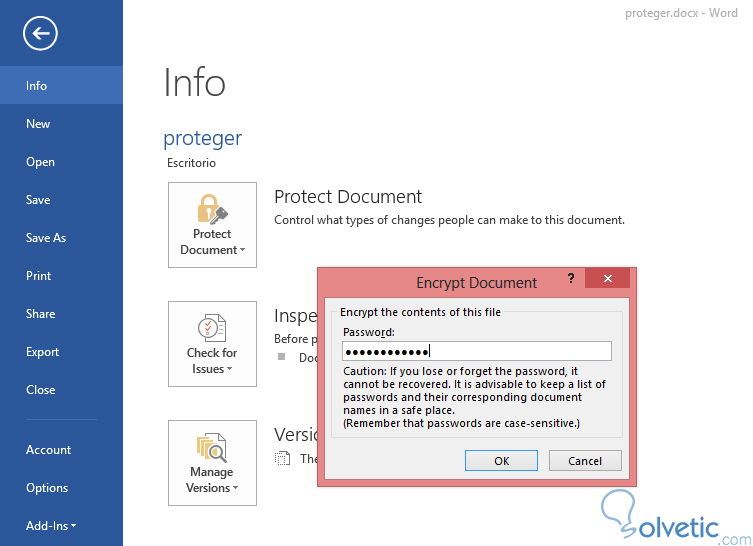Select Export in the sidebar

61,352
